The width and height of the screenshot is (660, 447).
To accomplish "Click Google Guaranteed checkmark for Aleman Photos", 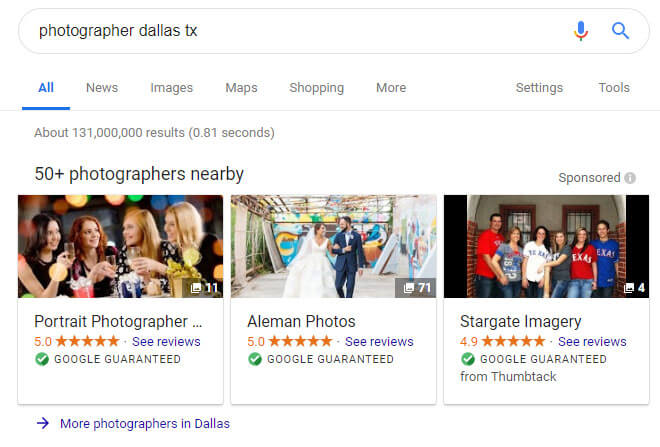I will tap(255, 359).
